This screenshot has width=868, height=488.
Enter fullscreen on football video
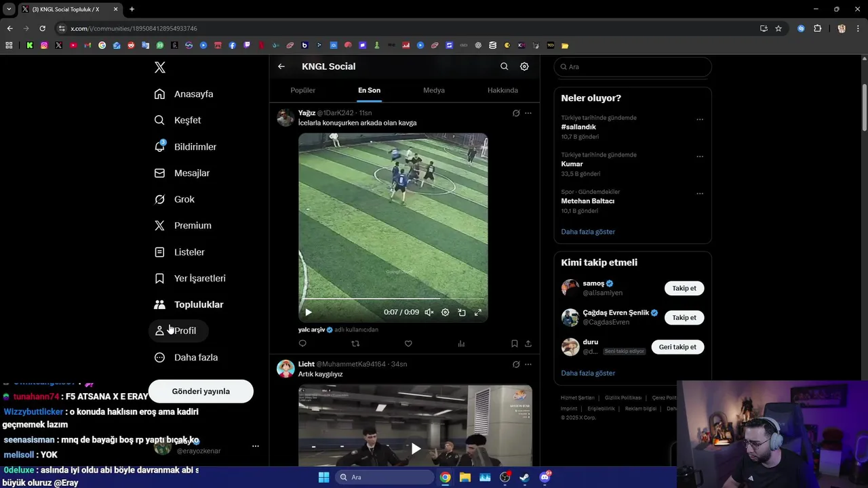click(478, 312)
